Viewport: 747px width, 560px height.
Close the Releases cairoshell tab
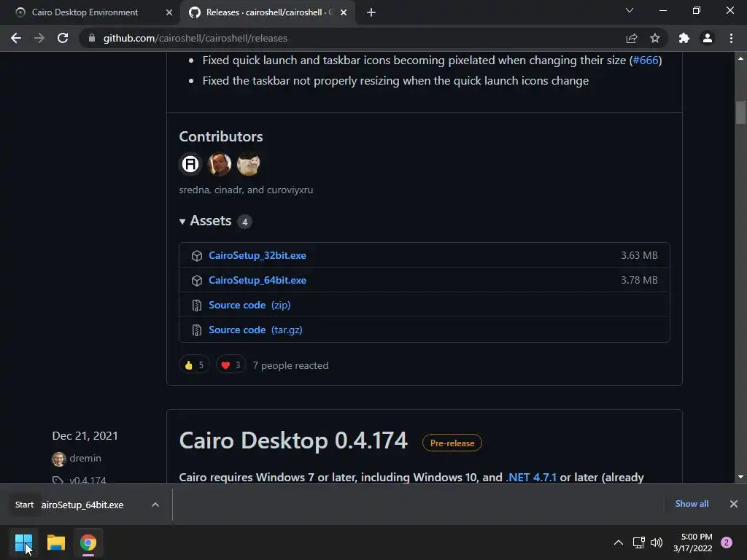(x=344, y=12)
